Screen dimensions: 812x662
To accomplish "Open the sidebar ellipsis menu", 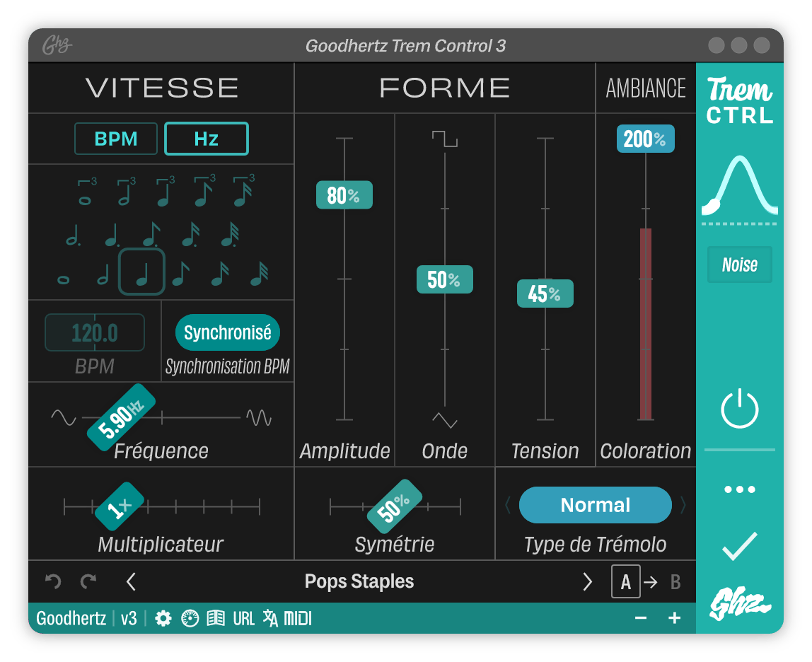I will pyautogui.click(x=739, y=488).
